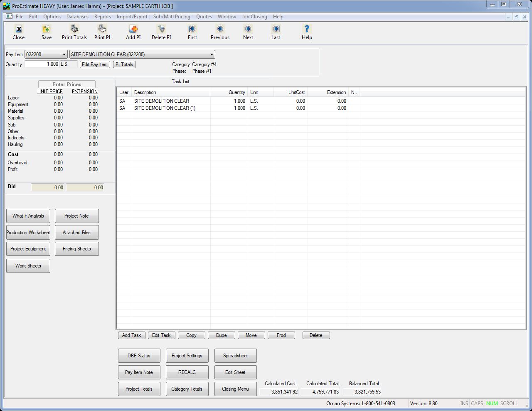Image resolution: width=532 pixels, height=411 pixels.
Task: Click the document icon left of File menu
Action: pos(9,17)
